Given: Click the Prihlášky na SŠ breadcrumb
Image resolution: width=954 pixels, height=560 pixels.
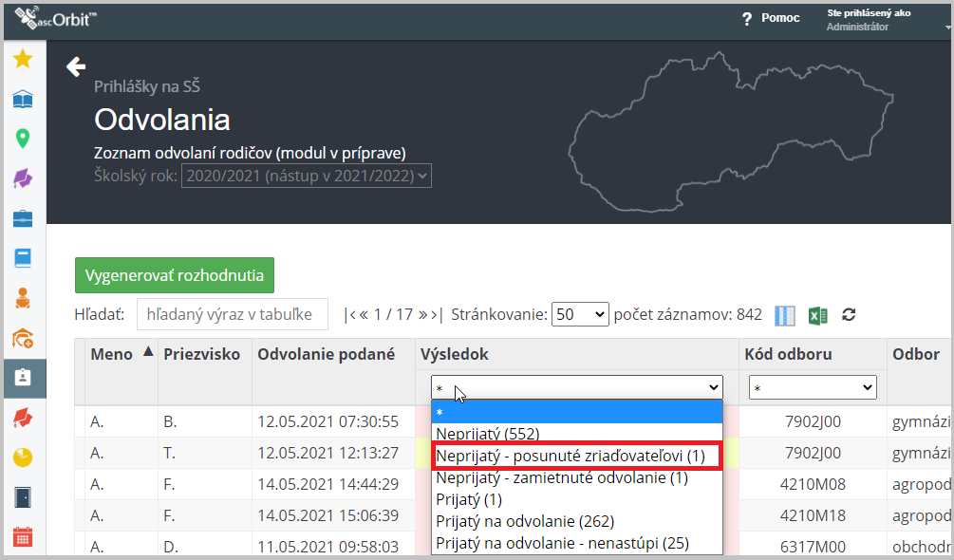Looking at the screenshot, I should point(146,86).
